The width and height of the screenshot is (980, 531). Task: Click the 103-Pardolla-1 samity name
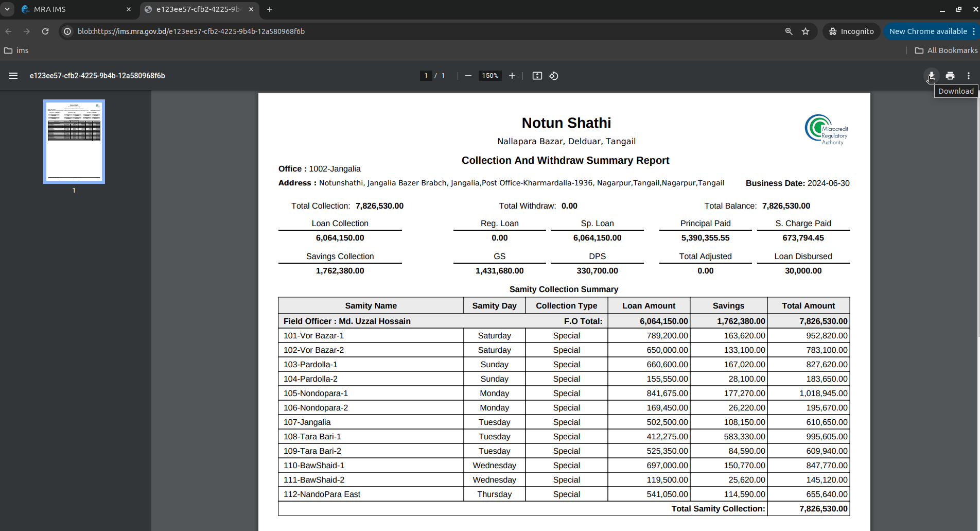[x=310, y=364]
